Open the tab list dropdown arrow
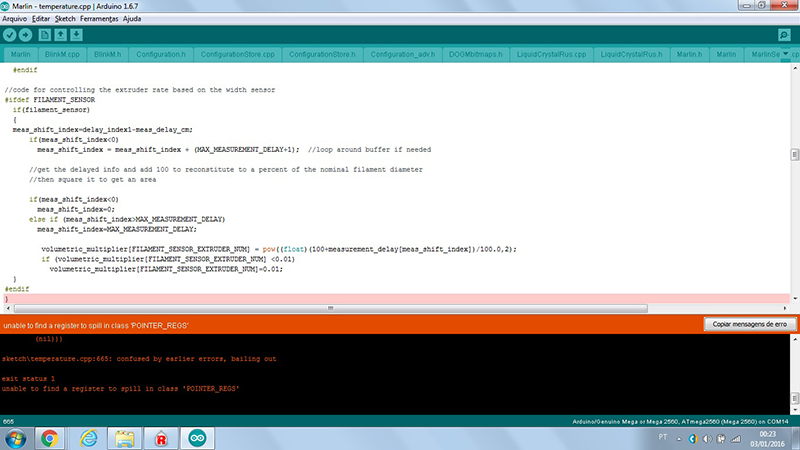Screen dimensions: 800x450 786,54
